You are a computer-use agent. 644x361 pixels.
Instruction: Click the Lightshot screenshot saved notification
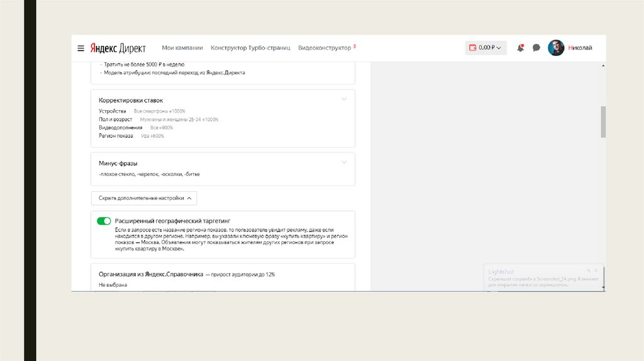click(543, 277)
